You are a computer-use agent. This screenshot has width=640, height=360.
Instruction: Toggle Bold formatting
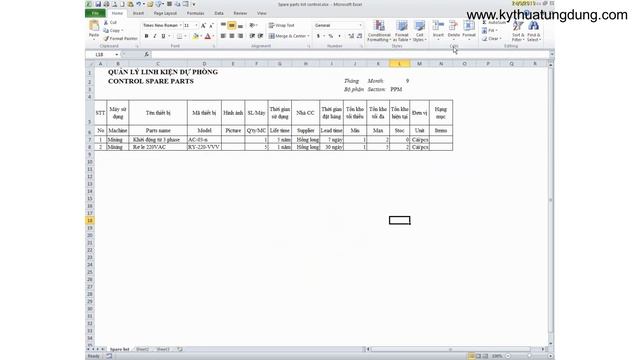click(146, 36)
